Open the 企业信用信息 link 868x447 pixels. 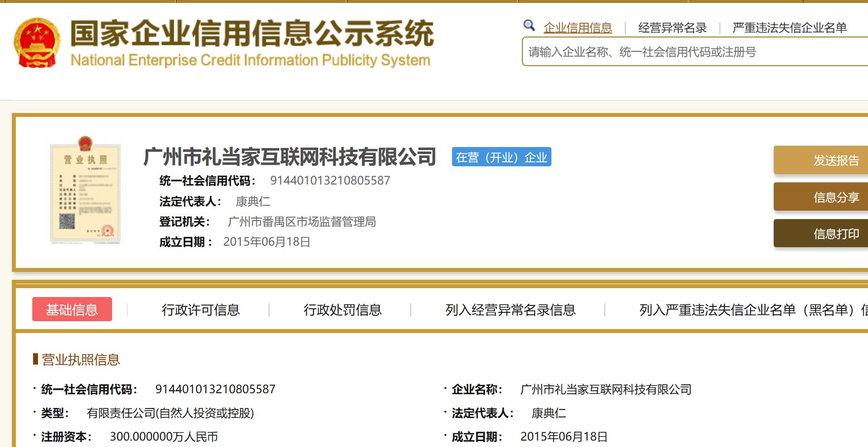click(577, 28)
